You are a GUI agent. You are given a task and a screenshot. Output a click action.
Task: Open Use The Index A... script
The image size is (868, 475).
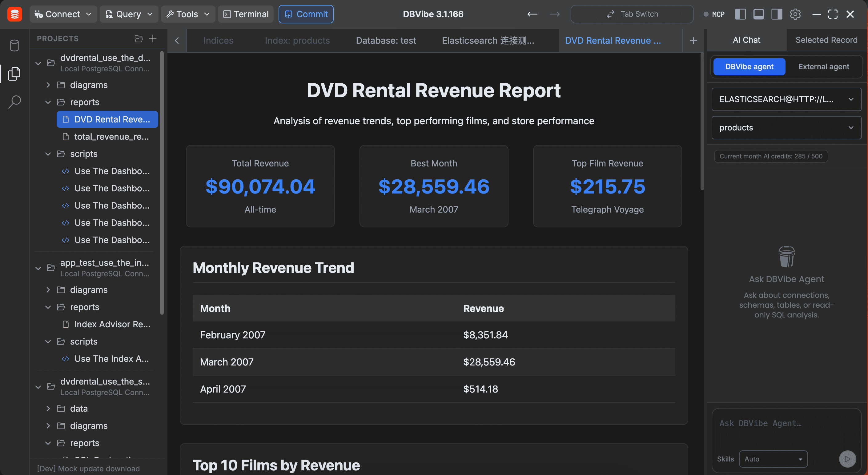click(x=107, y=358)
